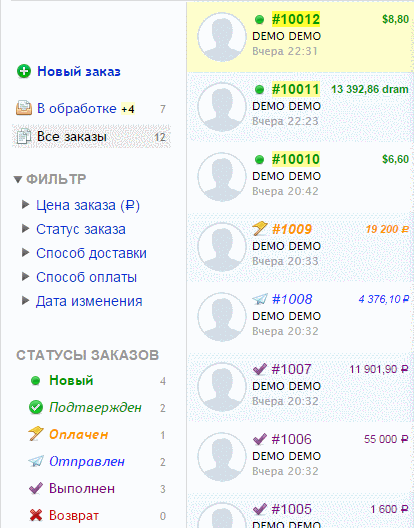Click purple check icon of order #1006
The width and height of the screenshot is (414, 528).
click(260, 439)
